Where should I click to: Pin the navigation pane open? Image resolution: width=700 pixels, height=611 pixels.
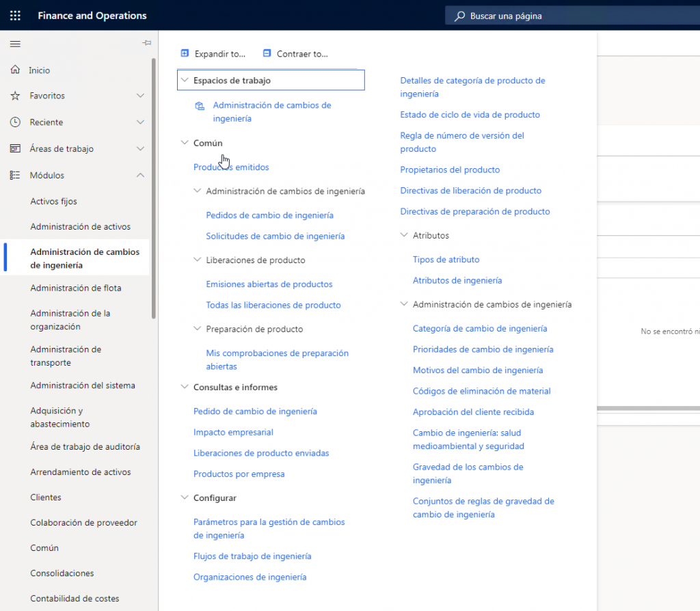[146, 43]
